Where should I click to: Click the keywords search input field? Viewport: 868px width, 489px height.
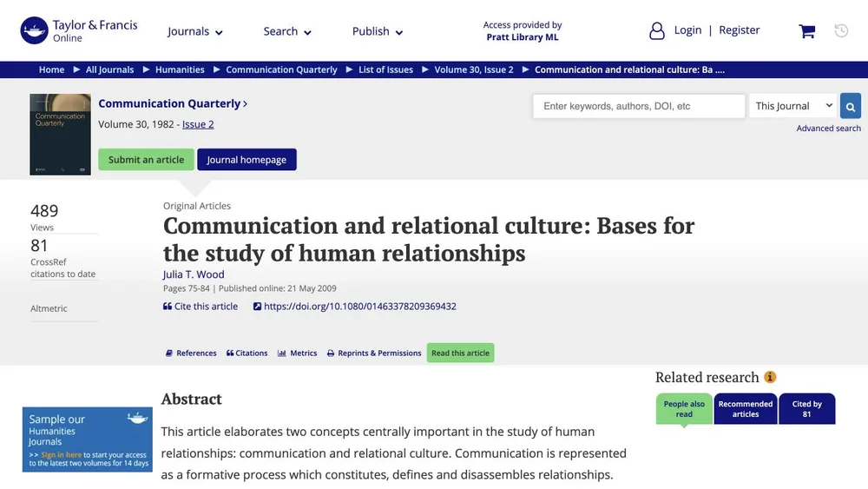point(639,106)
